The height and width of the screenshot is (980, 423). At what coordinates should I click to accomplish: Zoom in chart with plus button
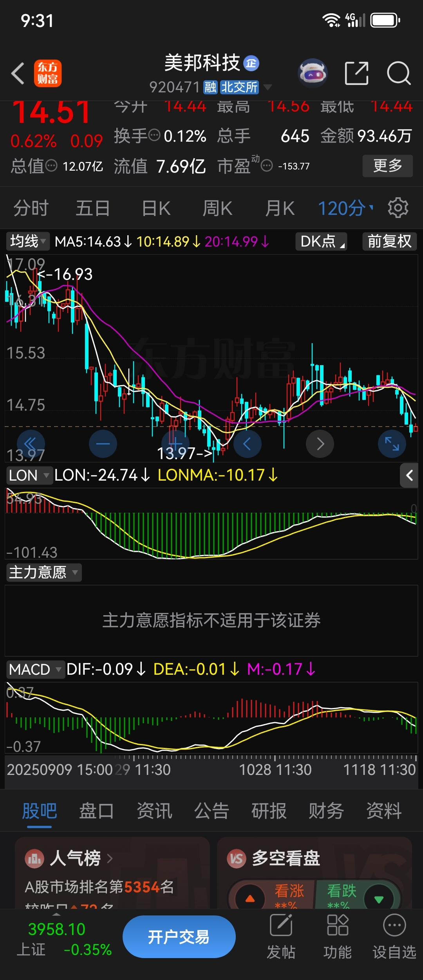pos(175,444)
